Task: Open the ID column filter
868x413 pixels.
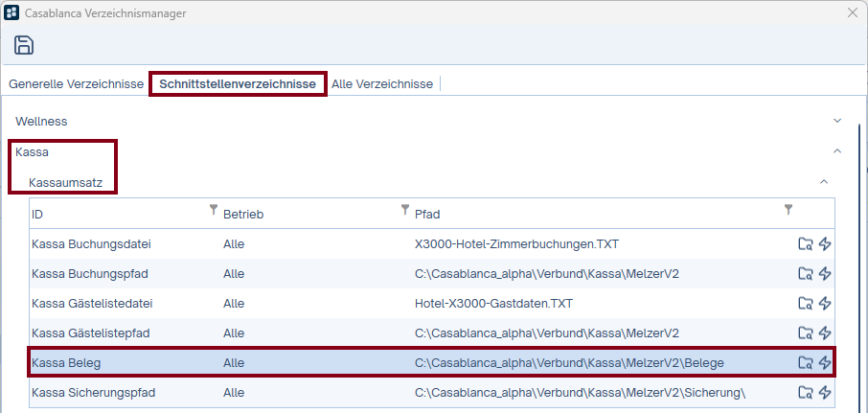Action: tap(214, 209)
